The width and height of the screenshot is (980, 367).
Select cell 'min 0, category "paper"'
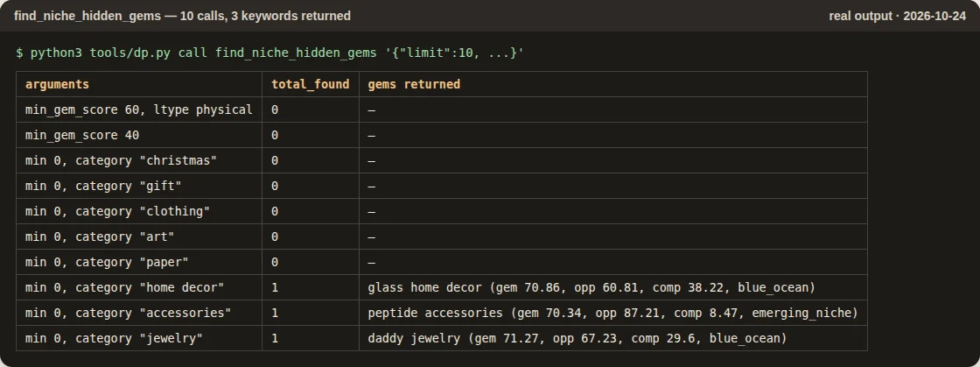point(139,262)
